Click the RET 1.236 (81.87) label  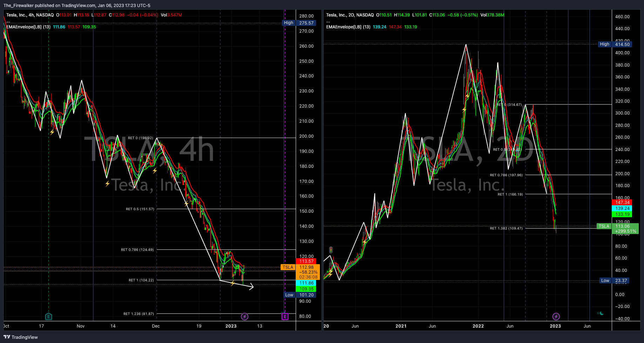139,314
